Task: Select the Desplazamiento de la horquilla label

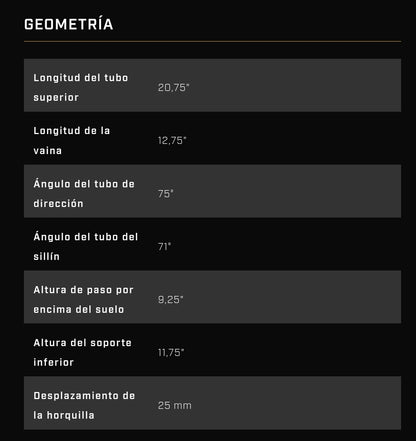Action: coord(84,405)
